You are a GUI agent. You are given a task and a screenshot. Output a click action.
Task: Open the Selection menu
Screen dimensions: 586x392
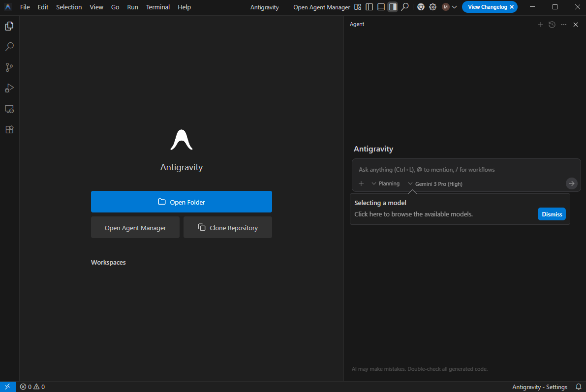[x=69, y=7]
